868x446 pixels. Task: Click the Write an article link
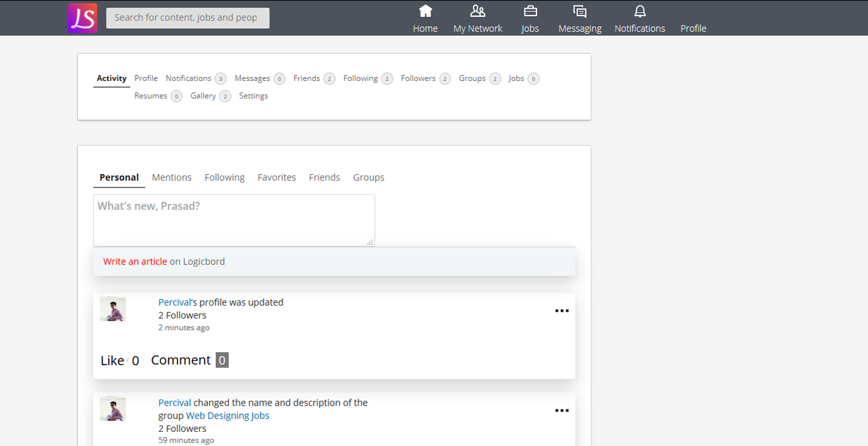[x=135, y=262]
